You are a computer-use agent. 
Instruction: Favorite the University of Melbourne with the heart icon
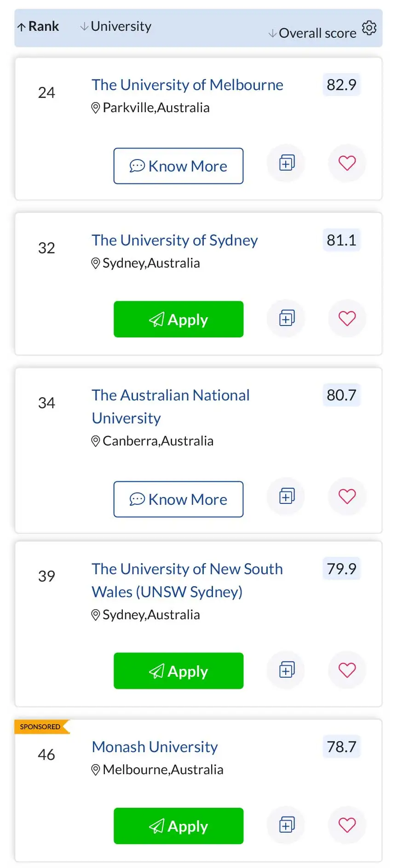pyautogui.click(x=347, y=163)
